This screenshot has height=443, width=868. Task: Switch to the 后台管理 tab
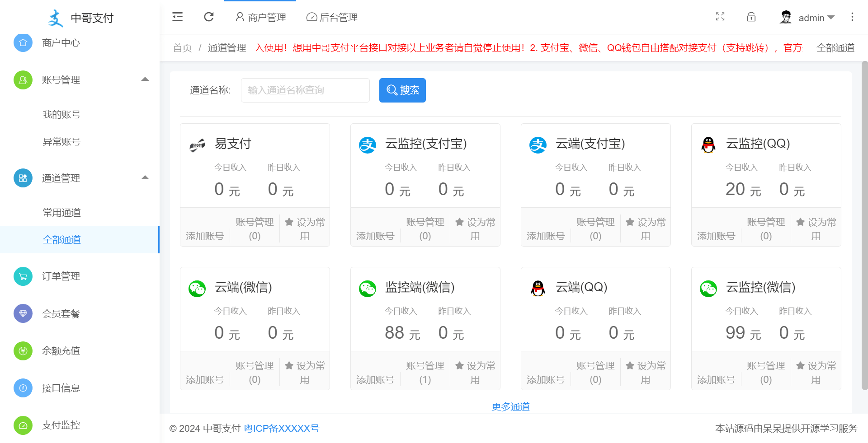(x=332, y=18)
